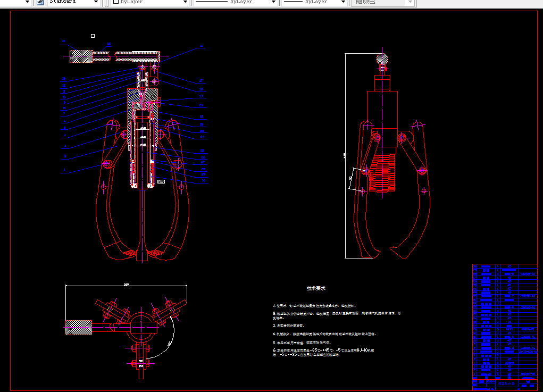Click the parts list table in the title block
The height and width of the screenshot is (392, 543).
505,321
